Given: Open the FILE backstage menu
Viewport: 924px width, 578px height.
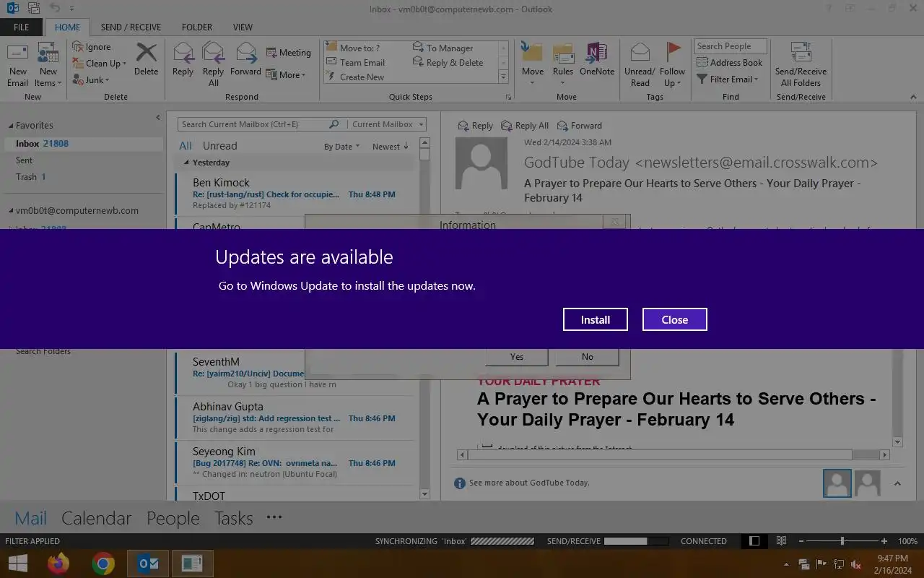Looking at the screenshot, I should pyautogui.click(x=22, y=27).
